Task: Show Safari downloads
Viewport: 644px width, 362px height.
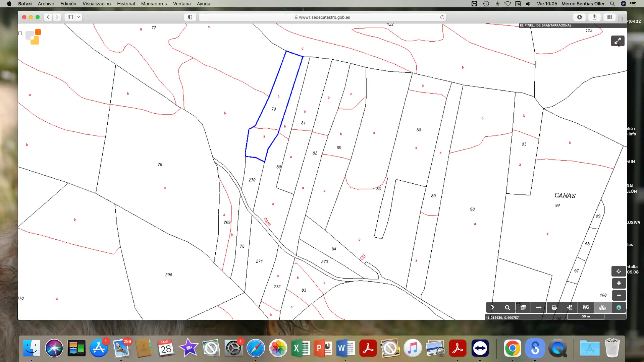Action: [580, 17]
